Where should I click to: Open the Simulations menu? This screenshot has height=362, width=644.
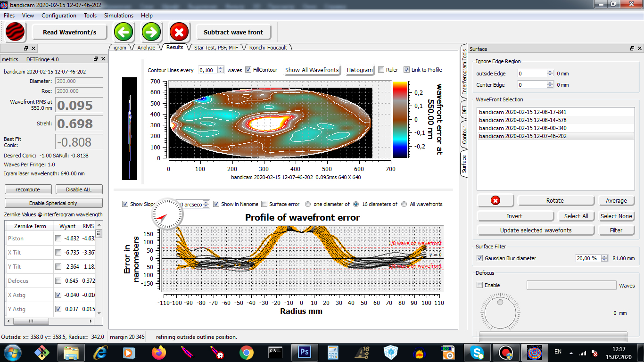(x=118, y=16)
